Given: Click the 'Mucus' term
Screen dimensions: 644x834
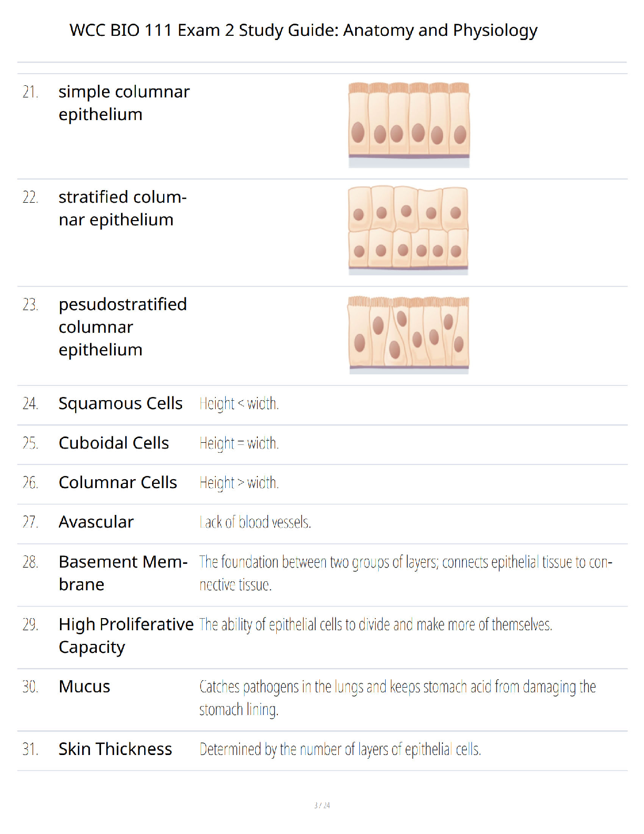Looking at the screenshot, I should point(84,687).
